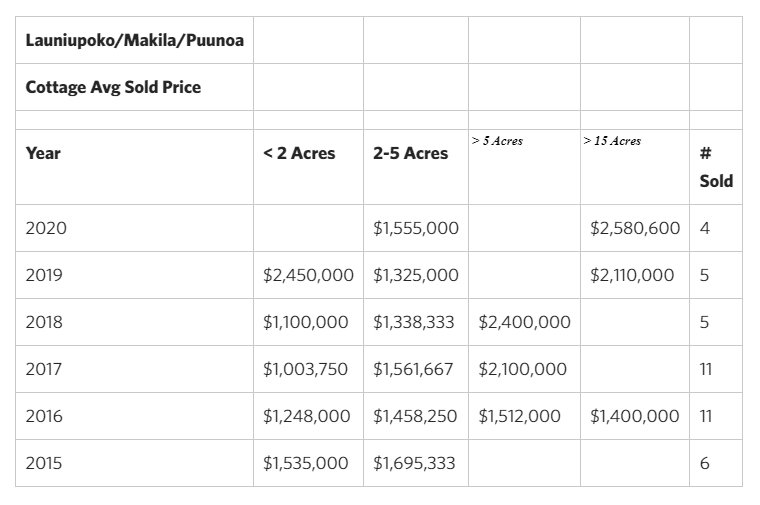
Task: Click the Launiupoko/Makila/Puunoa title cell
Action: (x=134, y=40)
